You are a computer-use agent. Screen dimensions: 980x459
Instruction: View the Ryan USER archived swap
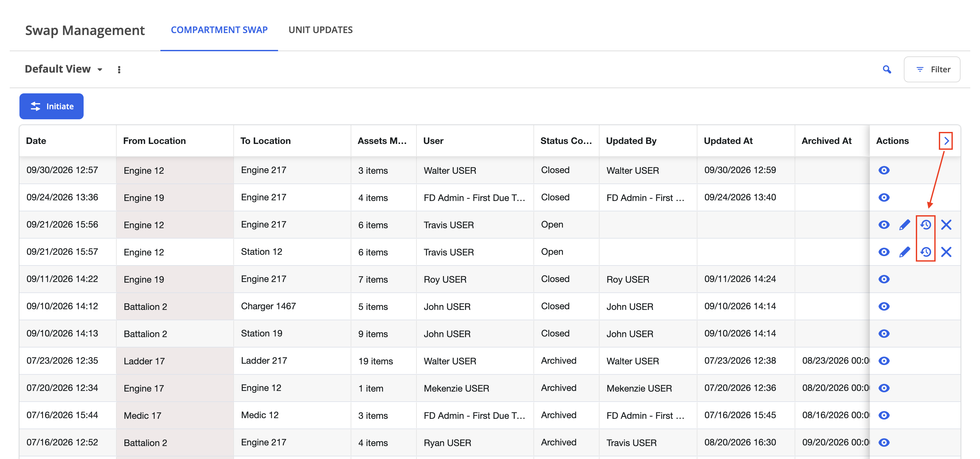point(884,442)
